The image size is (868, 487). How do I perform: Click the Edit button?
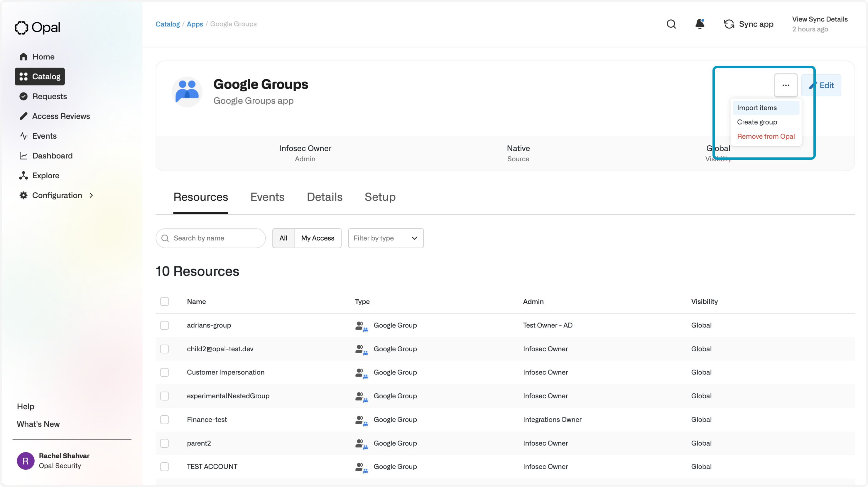pos(821,85)
